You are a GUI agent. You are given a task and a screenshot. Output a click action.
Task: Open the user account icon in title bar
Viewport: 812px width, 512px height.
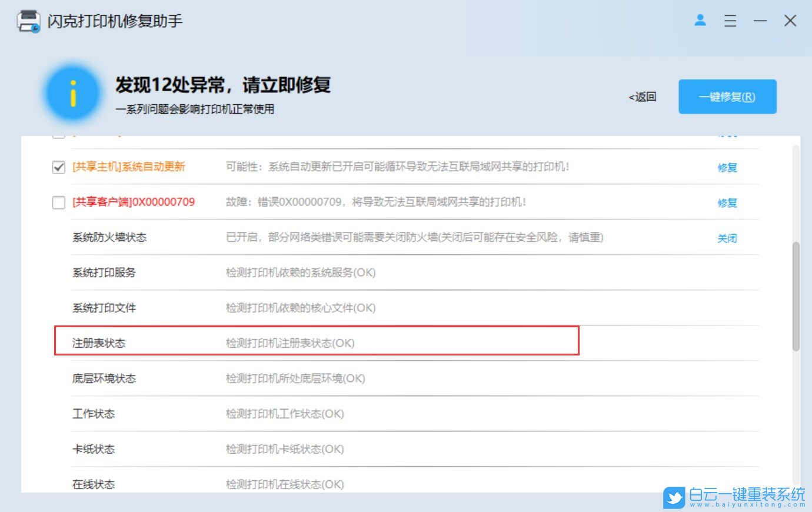coord(700,20)
